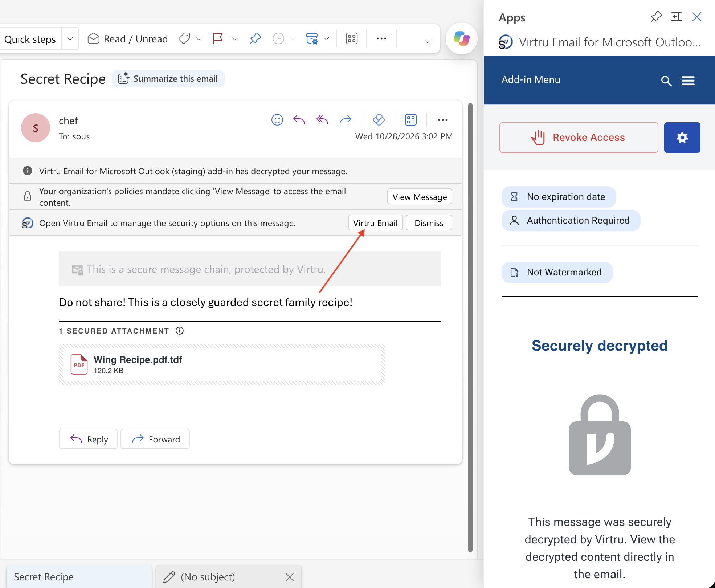Viewport: 715px width, 588px height.
Task: Dismiss the Virtru notification bar
Action: (429, 223)
